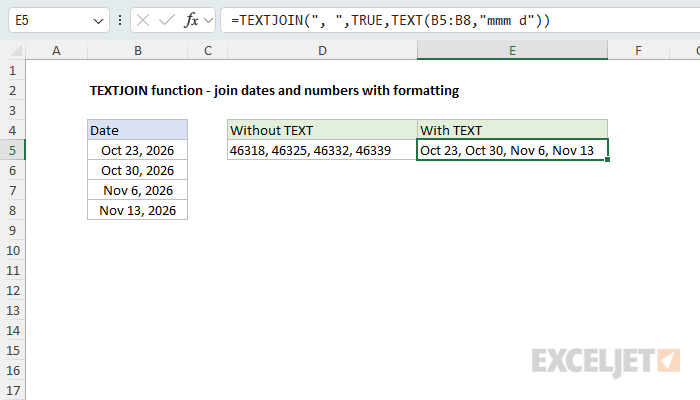Select row 15 header
This screenshot has height=400, width=700.
(12, 350)
